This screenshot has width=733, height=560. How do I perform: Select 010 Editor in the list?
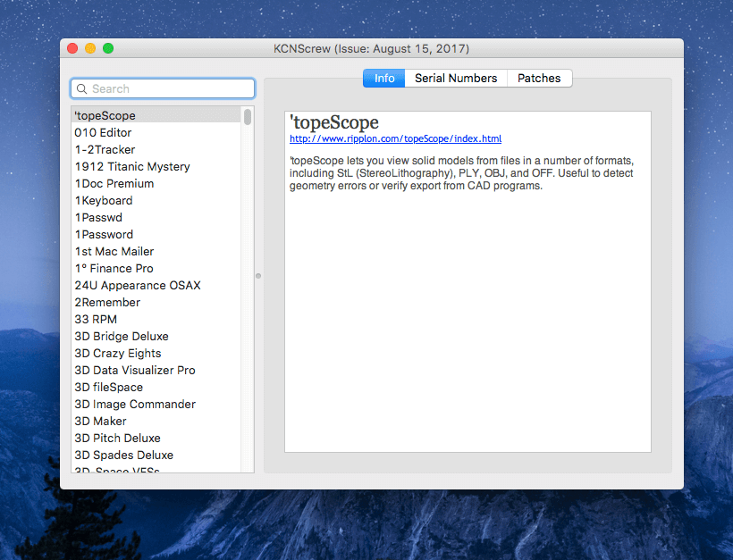(156, 133)
